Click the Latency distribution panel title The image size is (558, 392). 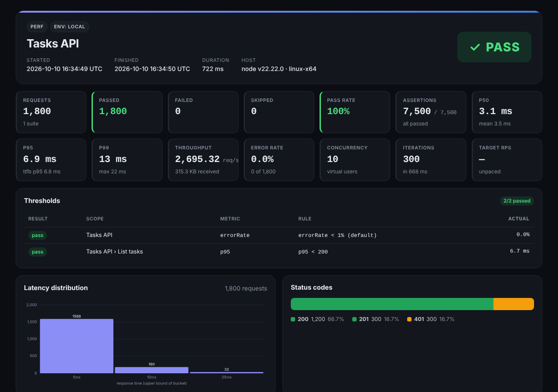pyautogui.click(x=56, y=288)
